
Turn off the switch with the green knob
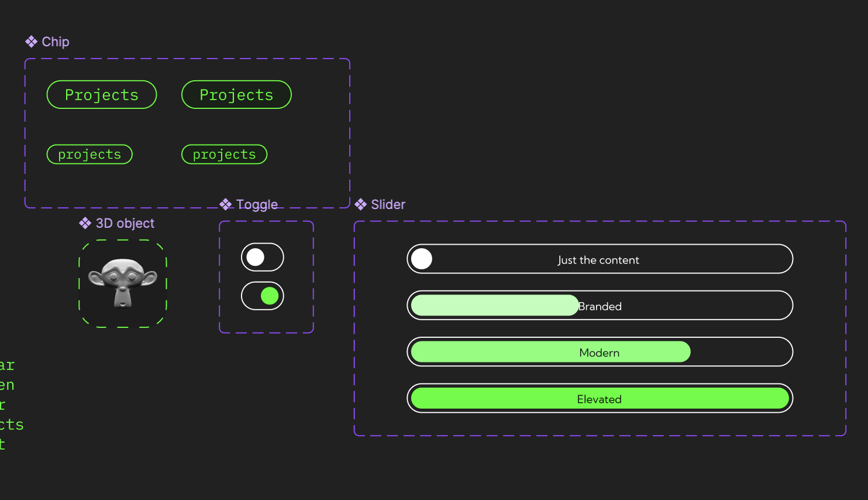pyautogui.click(x=263, y=296)
